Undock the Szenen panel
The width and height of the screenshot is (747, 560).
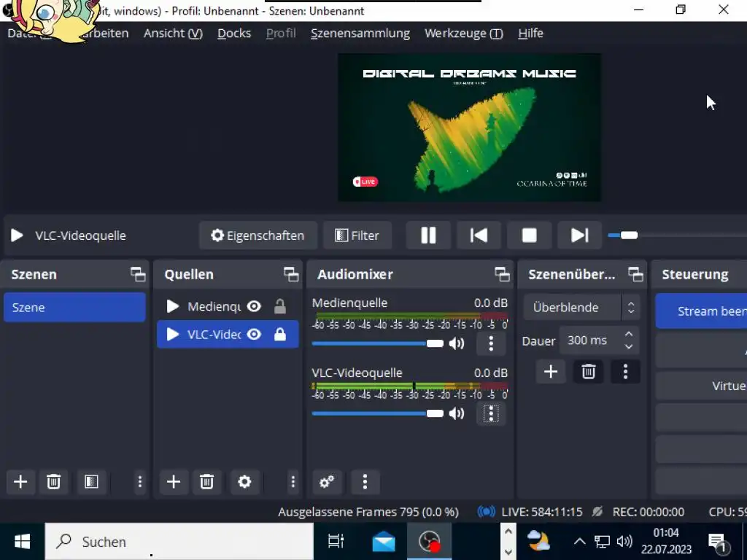coord(138,274)
